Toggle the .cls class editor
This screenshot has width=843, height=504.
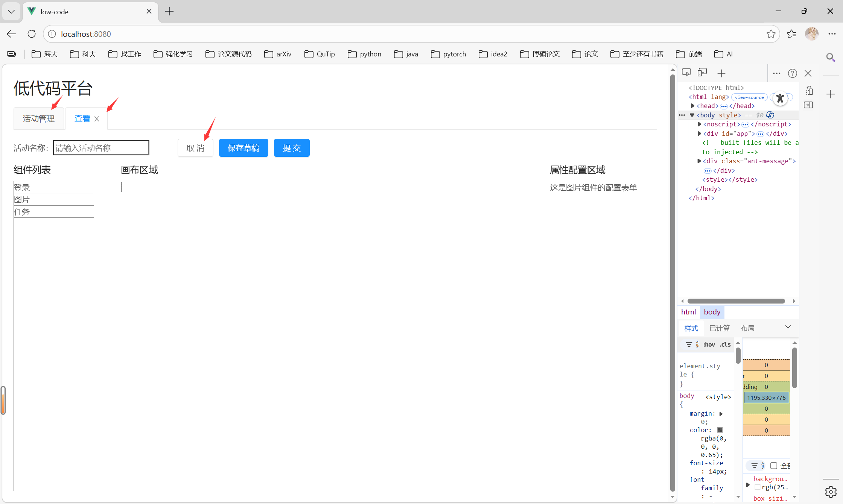click(x=725, y=345)
